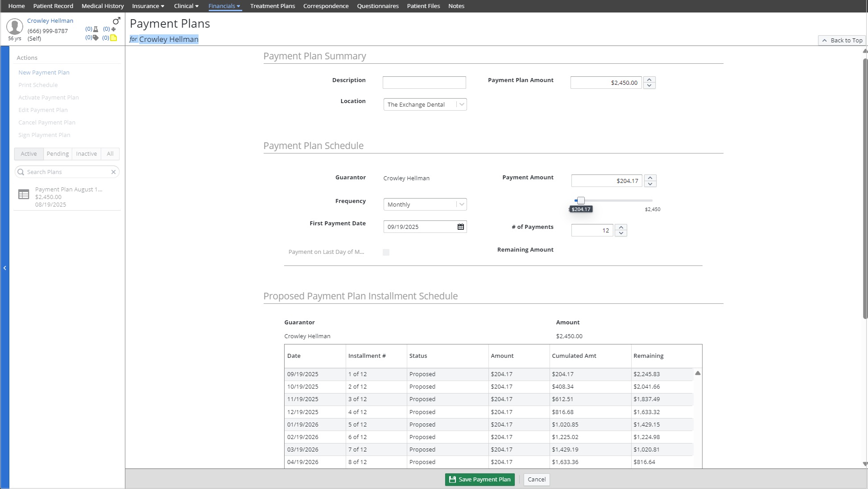868x489 pixels.
Task: Open the Financials menu
Action: point(224,6)
